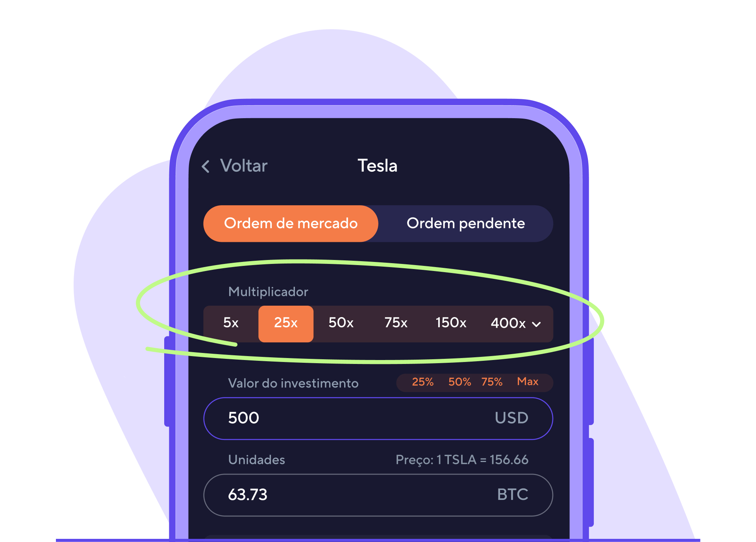Choose the 75x multiplier
Image resolution: width=756 pixels, height=542 pixels.
click(x=396, y=323)
